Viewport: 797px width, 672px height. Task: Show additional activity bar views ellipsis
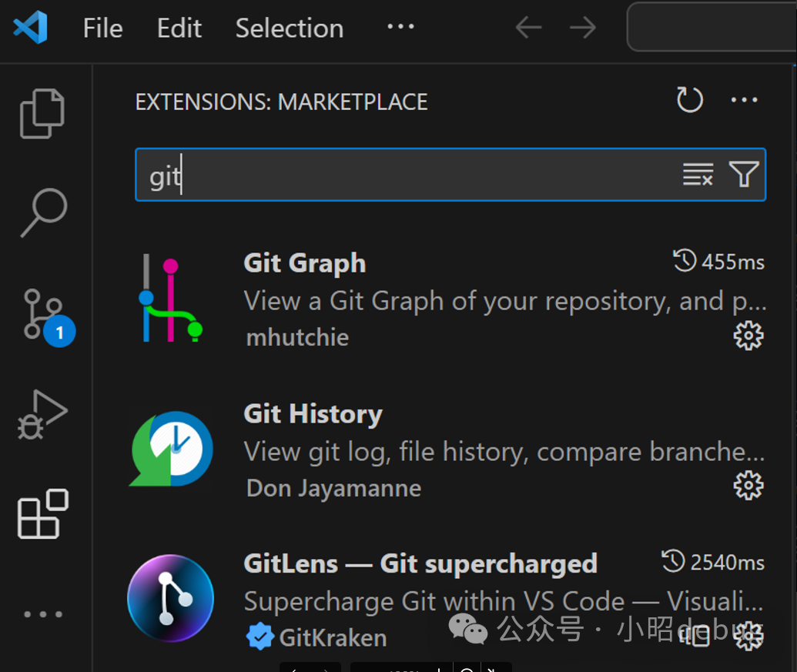tap(43, 614)
